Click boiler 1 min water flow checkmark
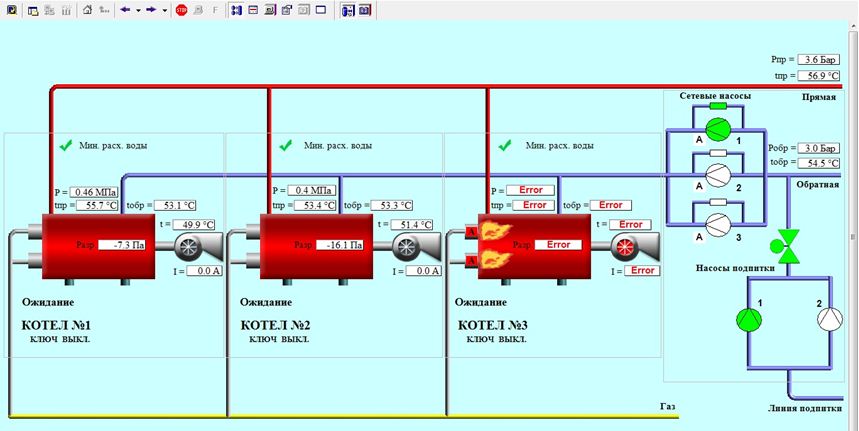Screen dimensions: 859x431 (64, 146)
